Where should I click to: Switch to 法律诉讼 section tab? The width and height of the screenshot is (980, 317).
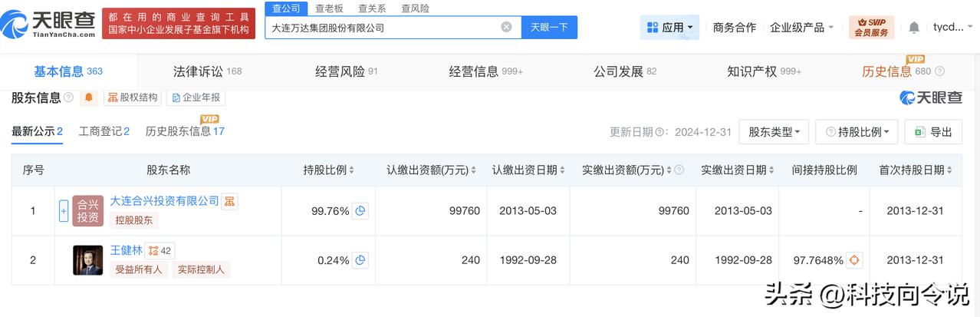pos(207,71)
